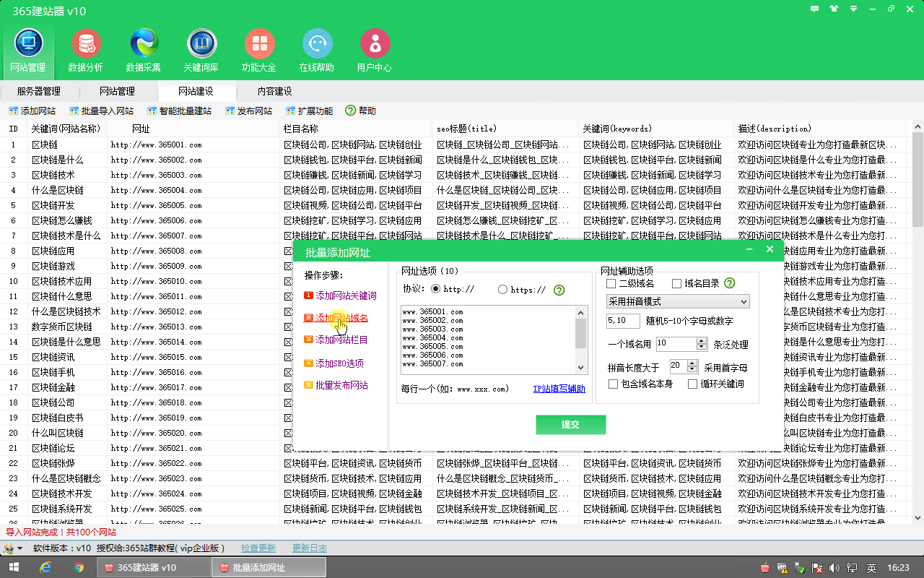The width and height of the screenshot is (924, 578).
Task: Click 检查更新 link in status bar
Action: click(x=258, y=548)
